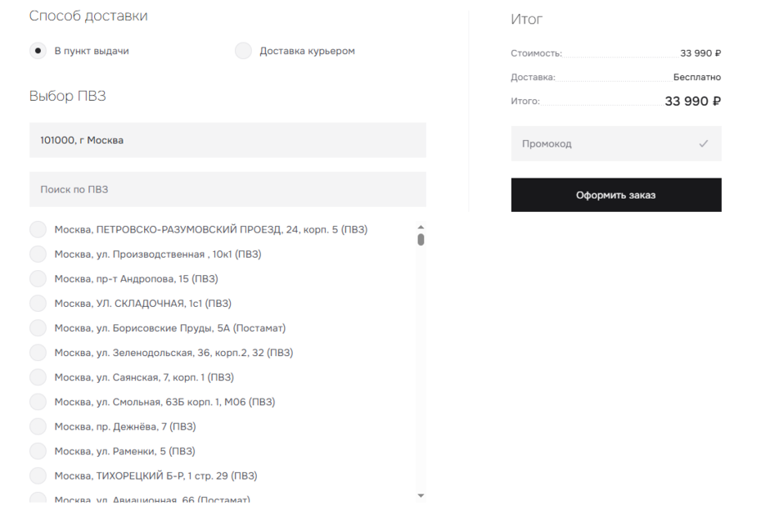Pick ТИХОРЕЦКИЙ Б-Р, 1 pickup point
761x532 pixels.
(38, 476)
